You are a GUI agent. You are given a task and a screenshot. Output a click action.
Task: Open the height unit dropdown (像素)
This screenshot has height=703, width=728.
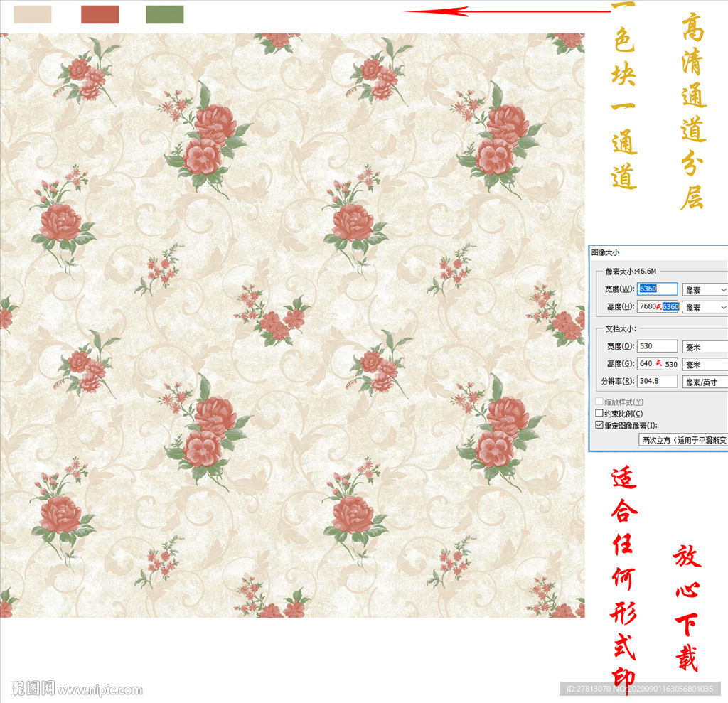[x=705, y=307]
